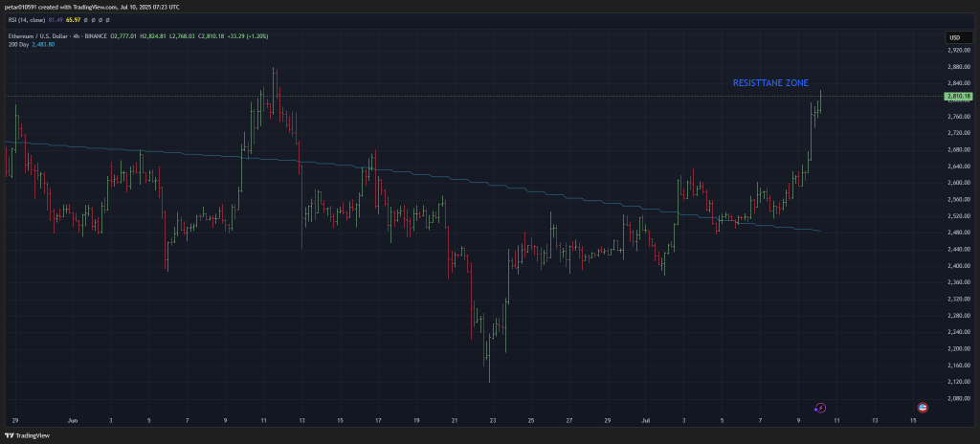
Task: Click the 25 date label on time axis
Action: click(x=531, y=420)
